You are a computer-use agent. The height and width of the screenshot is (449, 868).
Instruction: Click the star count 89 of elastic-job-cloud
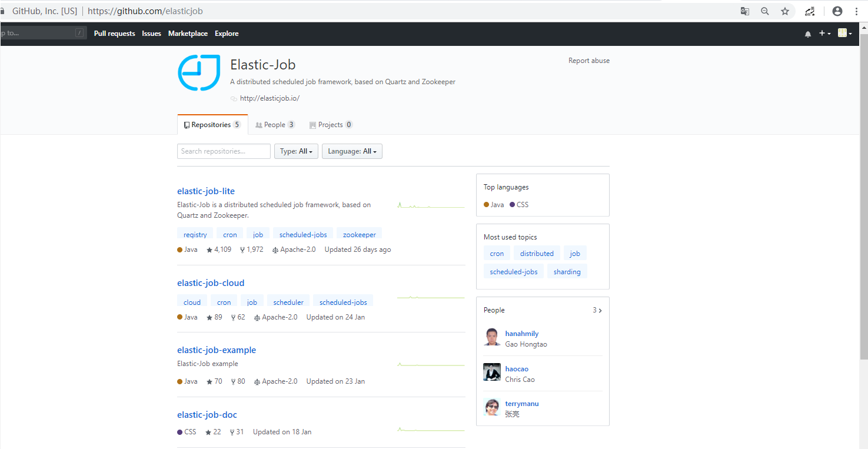(214, 317)
